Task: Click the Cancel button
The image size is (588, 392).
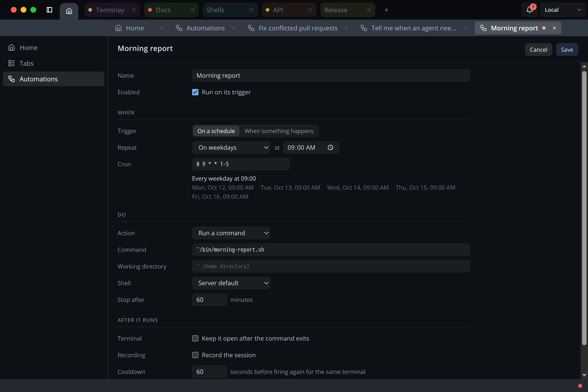Action: tap(539, 49)
